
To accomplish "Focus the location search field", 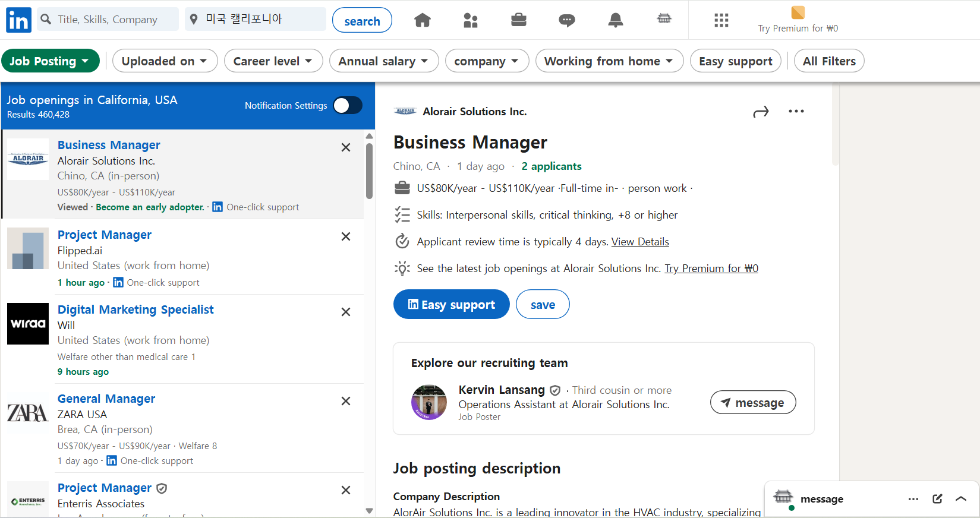I will [256, 19].
